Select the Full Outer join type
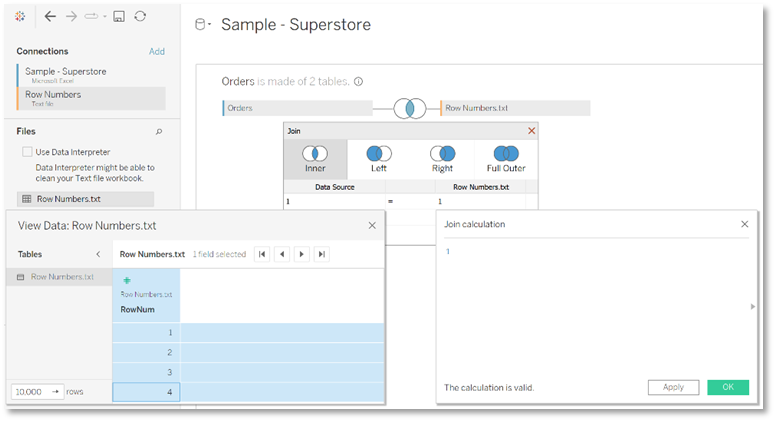Viewport: 776px width, 422px height. point(506,158)
